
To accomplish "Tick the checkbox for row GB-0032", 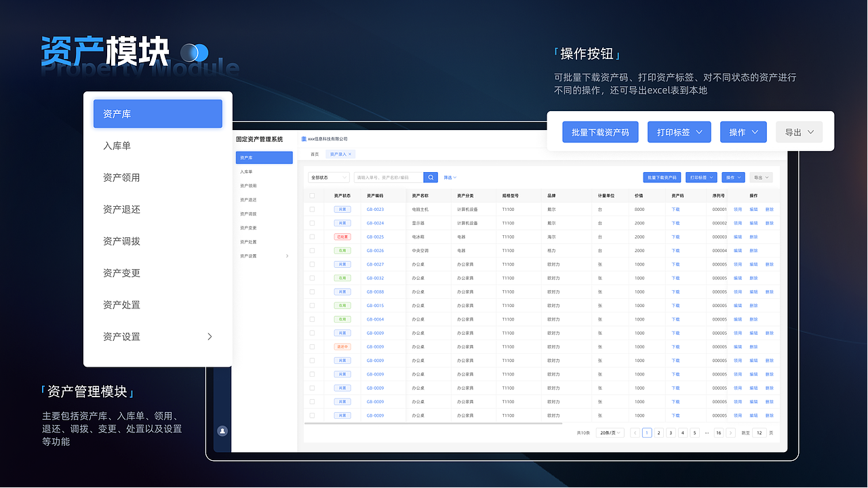I will 312,278.
